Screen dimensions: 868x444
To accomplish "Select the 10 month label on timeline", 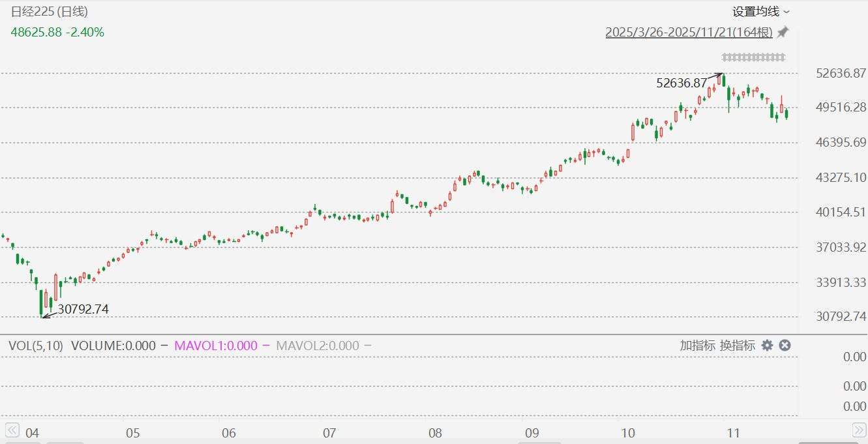I will tap(627, 433).
